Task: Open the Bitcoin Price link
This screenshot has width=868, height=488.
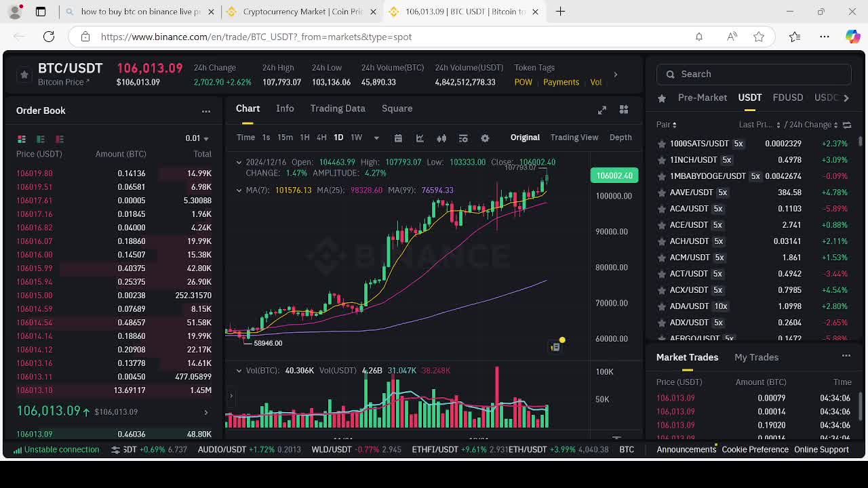Action: 64,82
